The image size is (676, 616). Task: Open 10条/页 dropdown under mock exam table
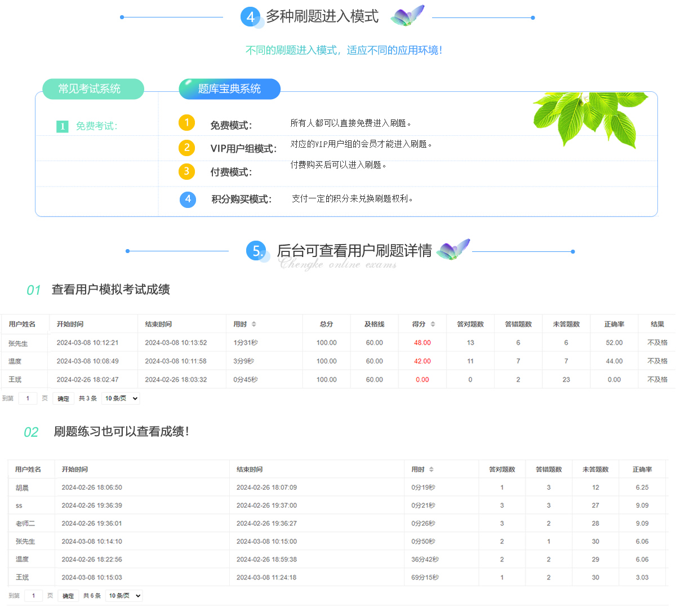pyautogui.click(x=121, y=398)
